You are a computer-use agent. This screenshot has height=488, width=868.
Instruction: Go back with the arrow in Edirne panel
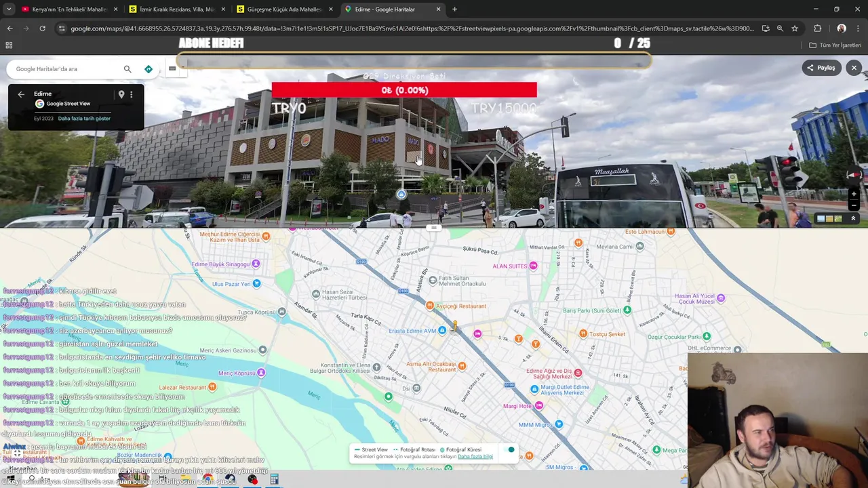click(x=21, y=94)
